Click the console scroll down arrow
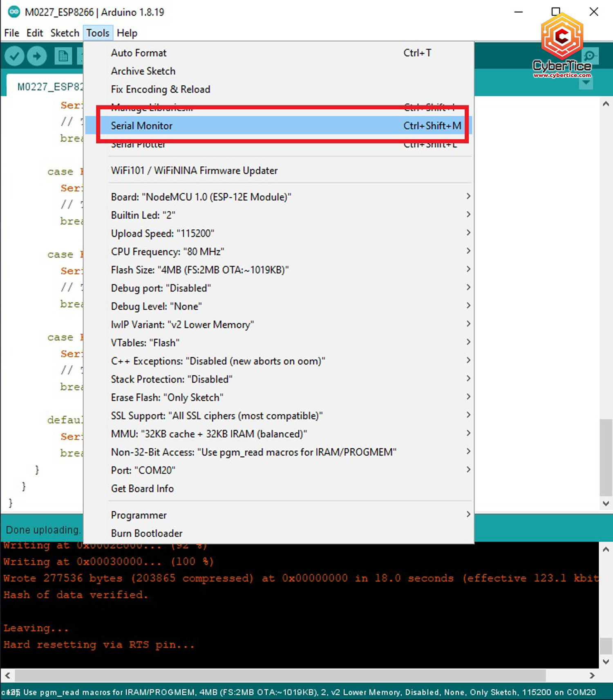Image resolution: width=613 pixels, height=700 pixels. 606,662
